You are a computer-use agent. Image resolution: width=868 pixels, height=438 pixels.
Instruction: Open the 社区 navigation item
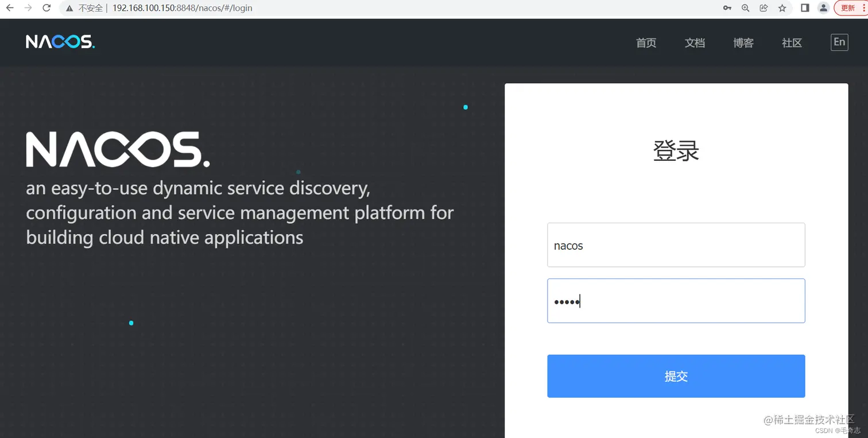point(792,43)
